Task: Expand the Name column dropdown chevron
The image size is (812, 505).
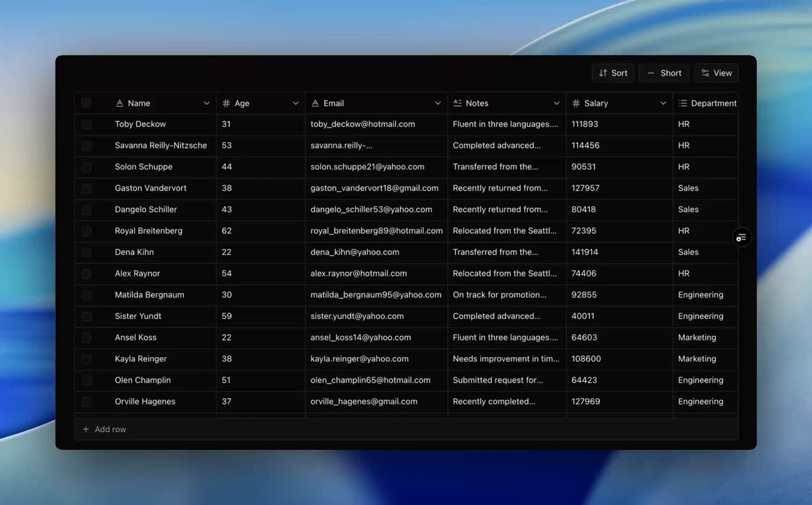Action: [x=206, y=103]
